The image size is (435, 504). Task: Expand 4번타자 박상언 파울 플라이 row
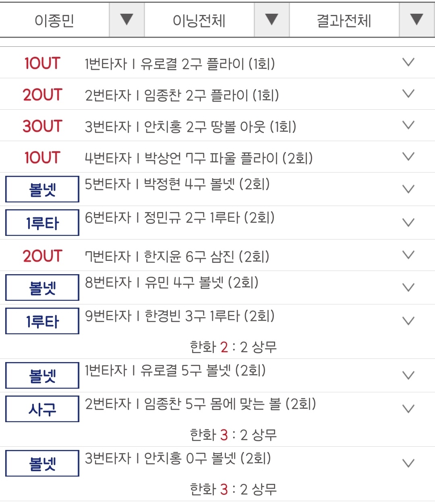[408, 157]
